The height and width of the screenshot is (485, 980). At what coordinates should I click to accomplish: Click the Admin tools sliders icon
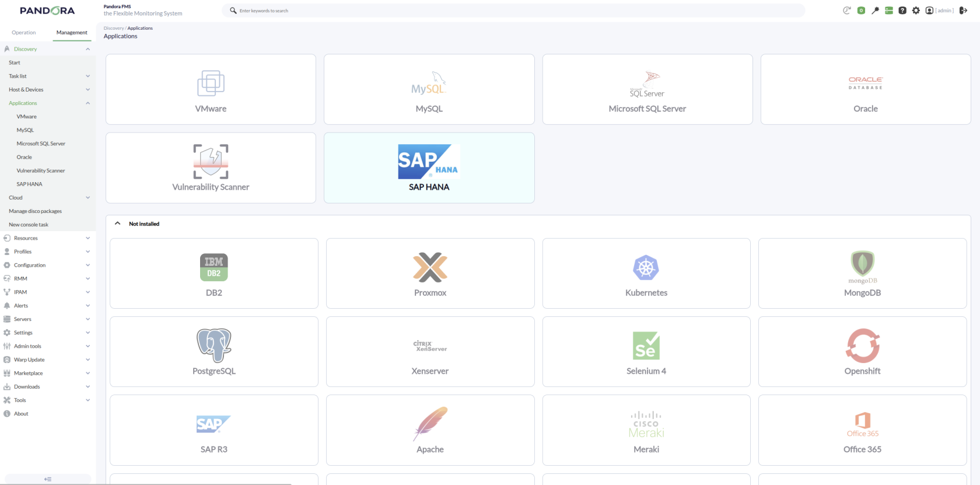coord(7,346)
